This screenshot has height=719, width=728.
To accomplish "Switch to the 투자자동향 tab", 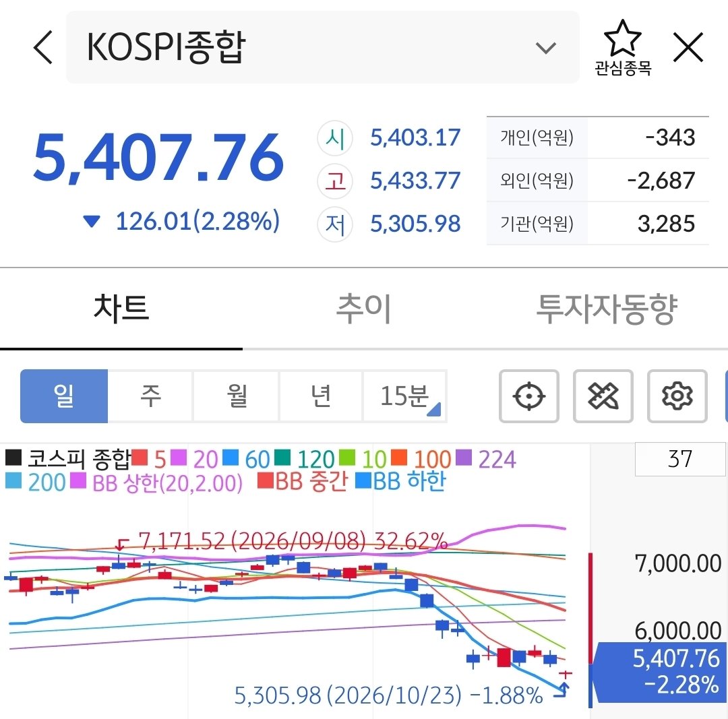I will 607,308.
